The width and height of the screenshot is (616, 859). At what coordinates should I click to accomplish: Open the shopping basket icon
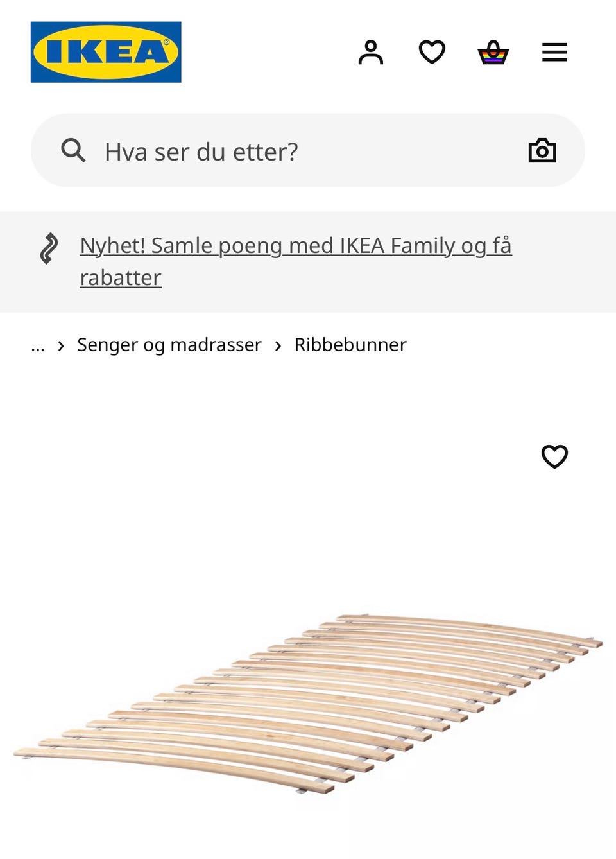coord(492,52)
